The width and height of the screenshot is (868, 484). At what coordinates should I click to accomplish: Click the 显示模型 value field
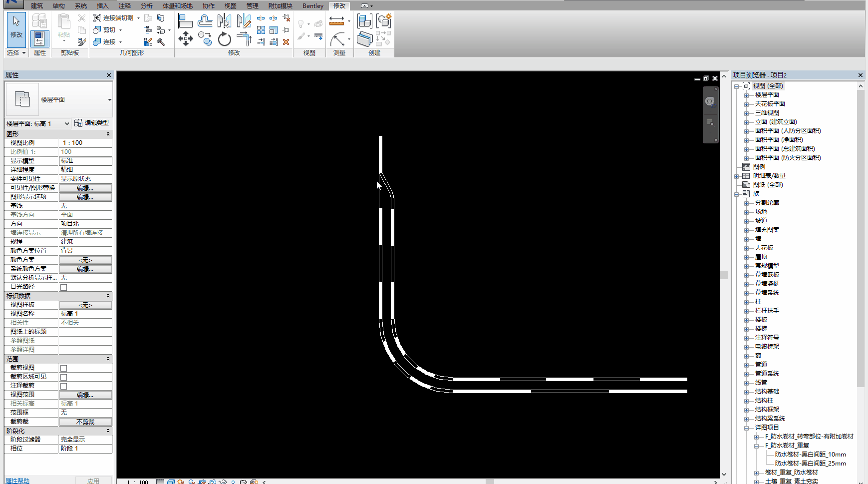85,161
